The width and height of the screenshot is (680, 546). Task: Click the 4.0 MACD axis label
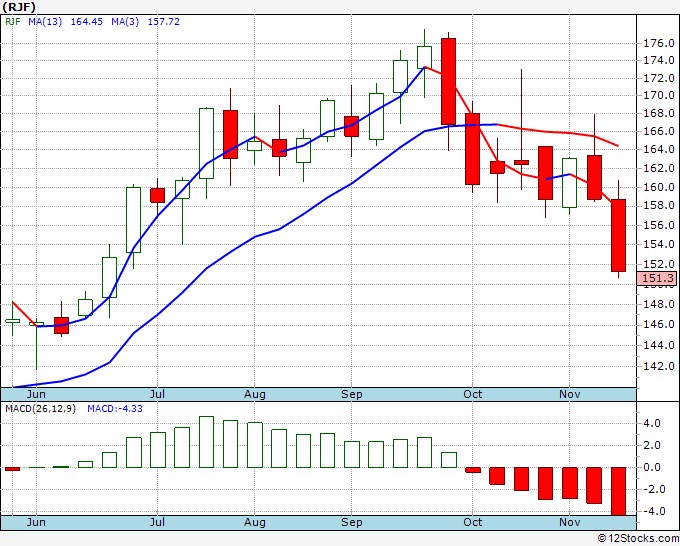coord(653,423)
